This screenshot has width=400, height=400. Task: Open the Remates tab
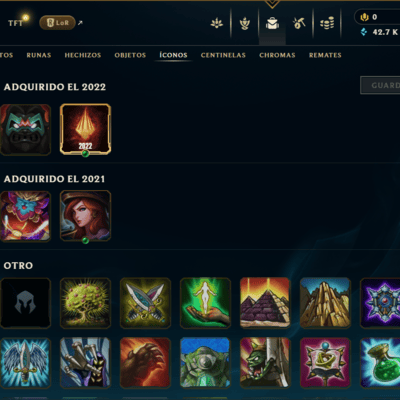tap(325, 55)
